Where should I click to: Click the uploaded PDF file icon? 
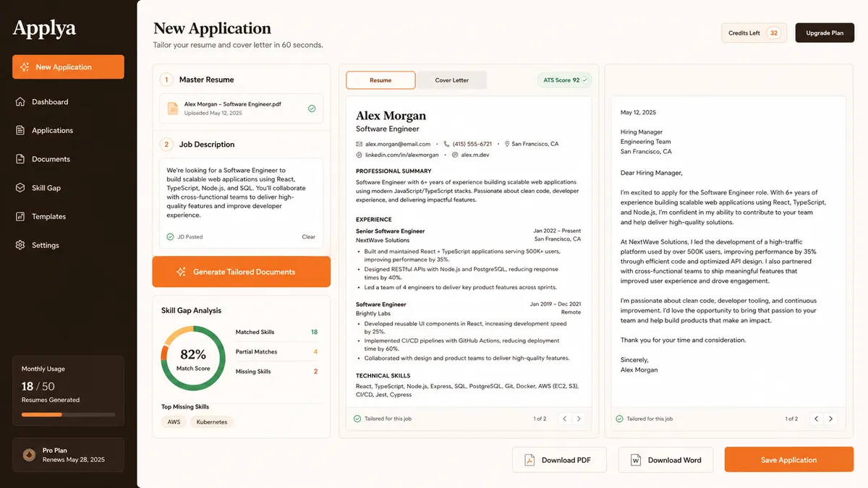pos(173,108)
